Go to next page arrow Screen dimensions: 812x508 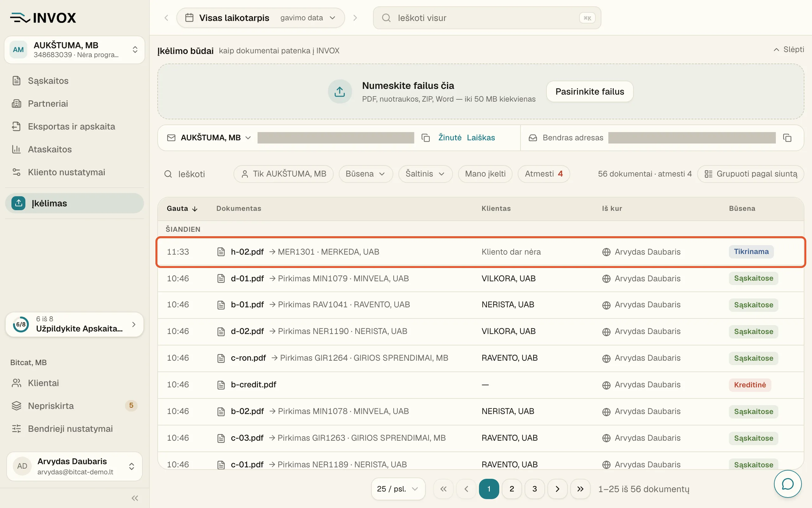[x=557, y=489]
